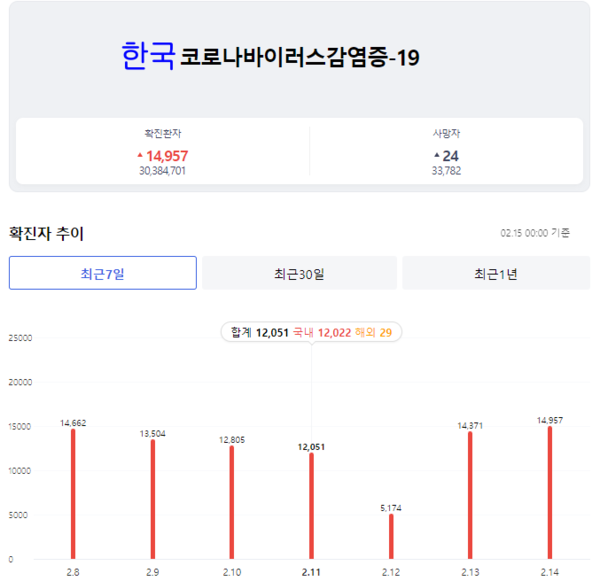The height and width of the screenshot is (581, 600).
Task: Click the 25000 y-axis label
Action: pyautogui.click(x=20, y=338)
